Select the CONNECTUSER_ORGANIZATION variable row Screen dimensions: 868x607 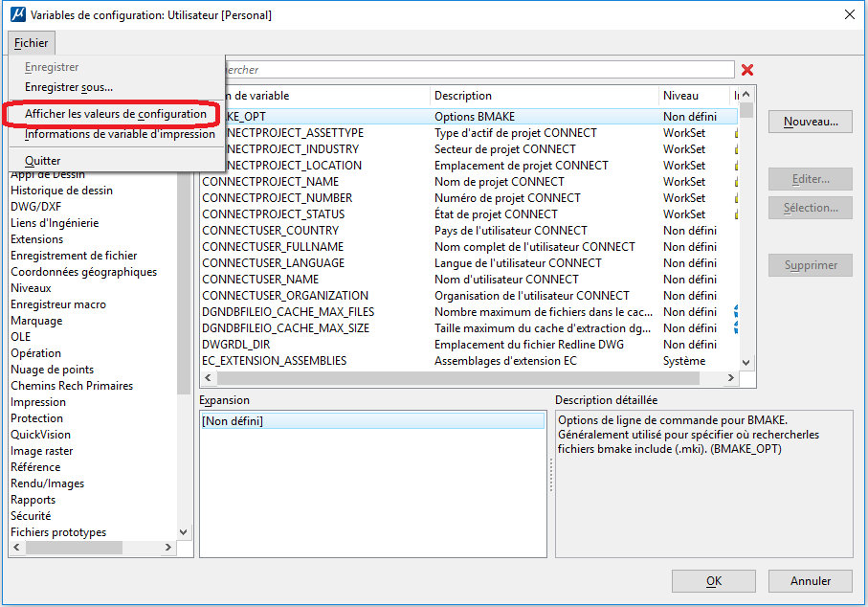469,296
